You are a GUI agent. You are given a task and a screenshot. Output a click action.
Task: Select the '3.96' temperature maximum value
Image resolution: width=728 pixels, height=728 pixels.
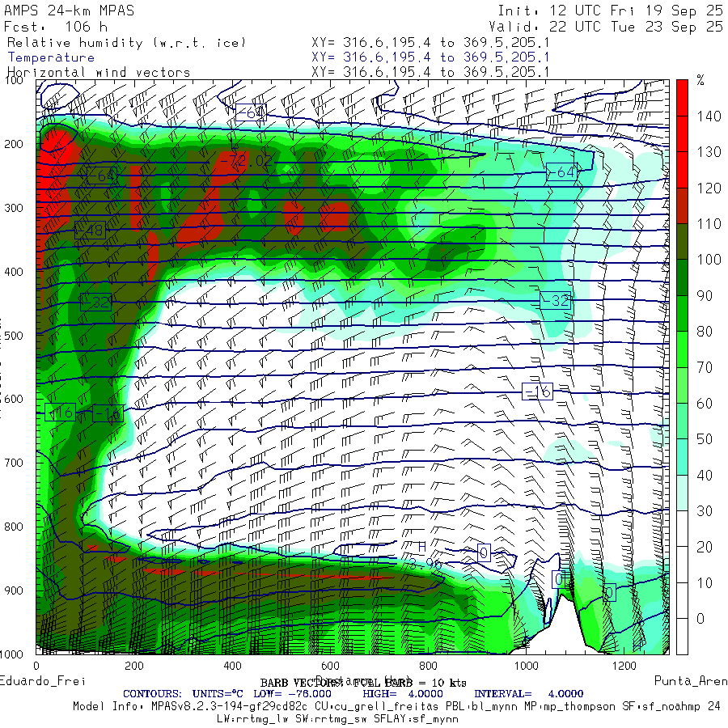pyautogui.click(x=425, y=564)
